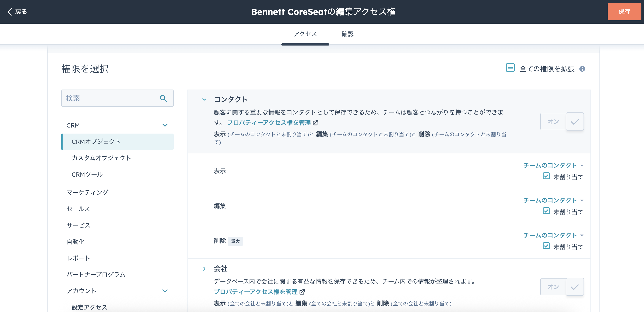Select CRMオブジェクト in sidebar
This screenshot has width=644, height=312.
[x=117, y=142]
